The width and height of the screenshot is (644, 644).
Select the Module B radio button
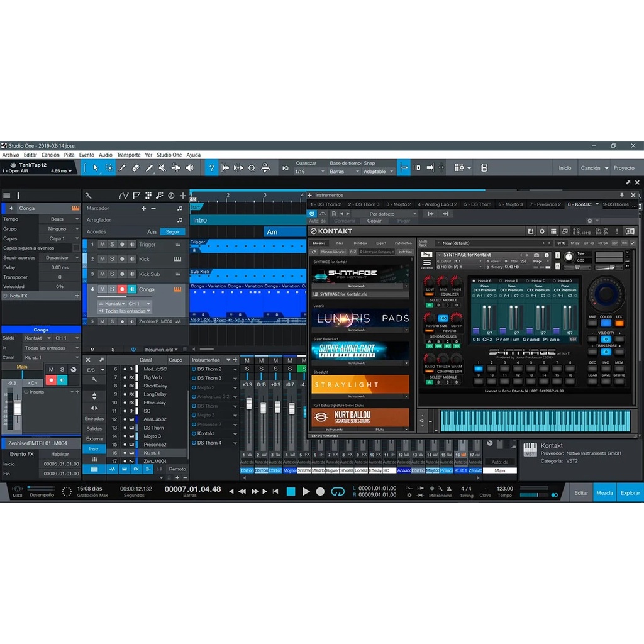(x=501, y=281)
